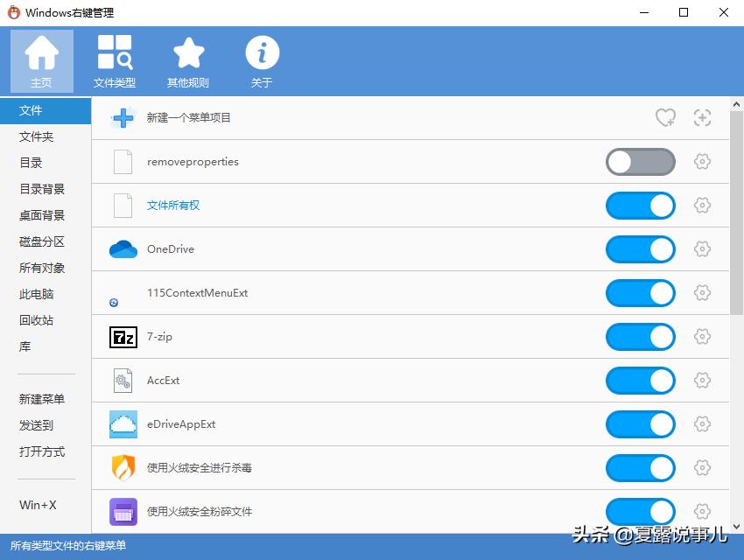Select the 其他规则 star icon
The height and width of the screenshot is (560, 744).
click(188, 54)
